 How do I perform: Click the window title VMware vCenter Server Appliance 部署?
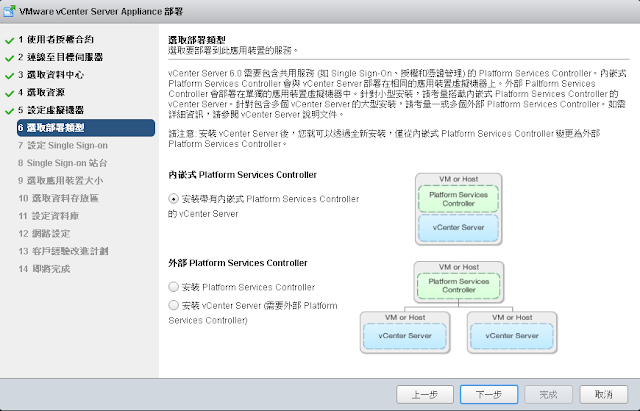[x=101, y=11]
